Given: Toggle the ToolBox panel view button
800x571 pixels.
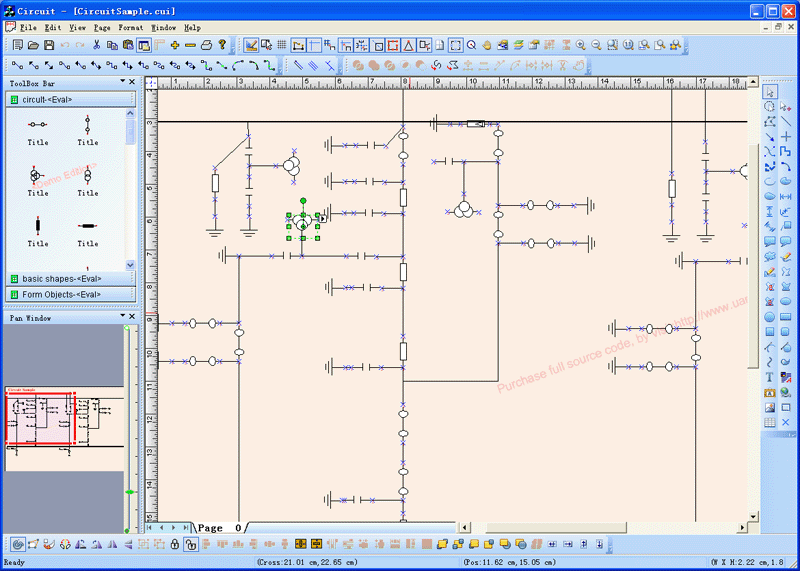Looking at the screenshot, I should (x=145, y=45).
